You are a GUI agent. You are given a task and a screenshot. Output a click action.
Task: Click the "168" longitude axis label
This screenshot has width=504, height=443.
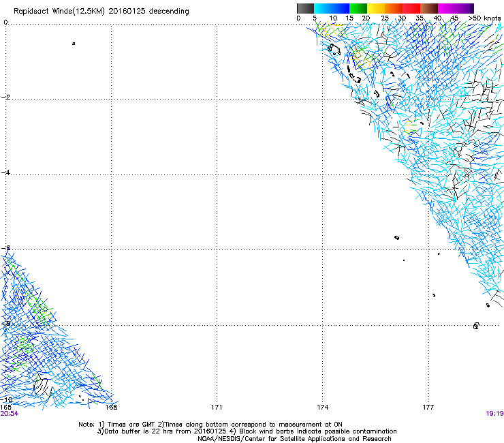111,408
